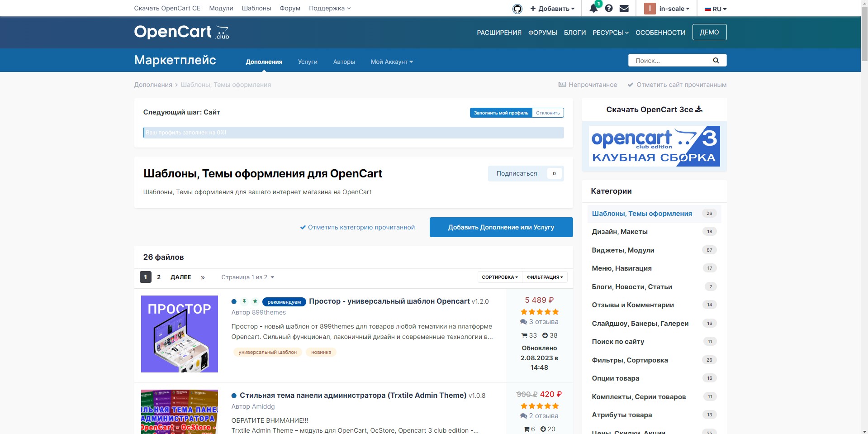This screenshot has width=868, height=434.
Task: Click the last page double-arrow icon
Action: point(203,277)
